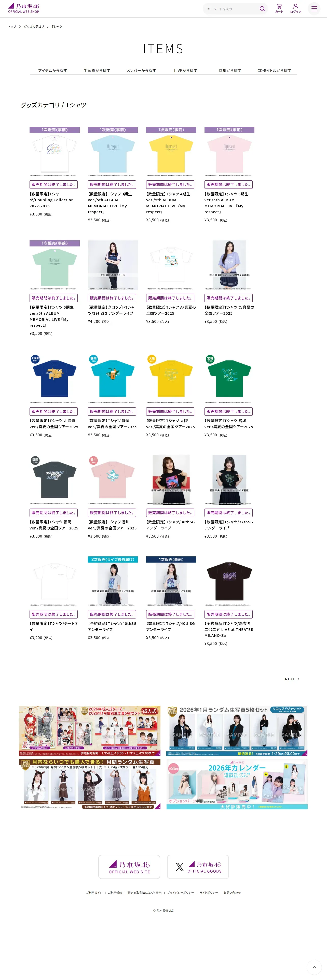
Task: Click the search magnifier icon
Action: pyautogui.click(x=262, y=9)
